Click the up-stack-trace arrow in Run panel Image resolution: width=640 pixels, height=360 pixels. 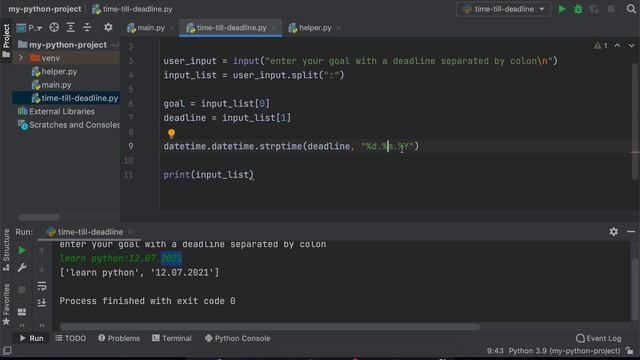[x=42, y=251]
